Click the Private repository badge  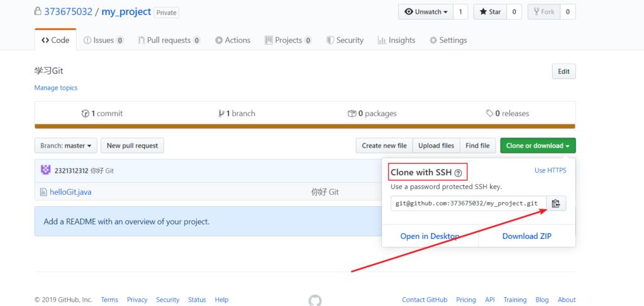[166, 13]
